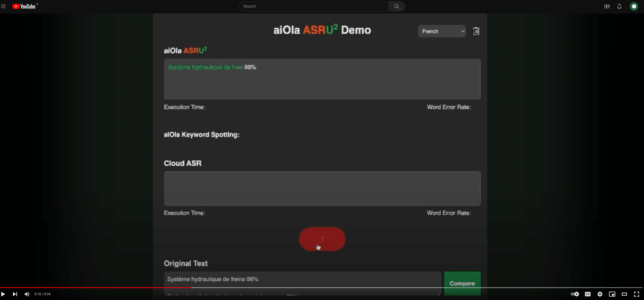Click the Original Text input field
This screenshot has width=644, height=300.
point(302,279)
